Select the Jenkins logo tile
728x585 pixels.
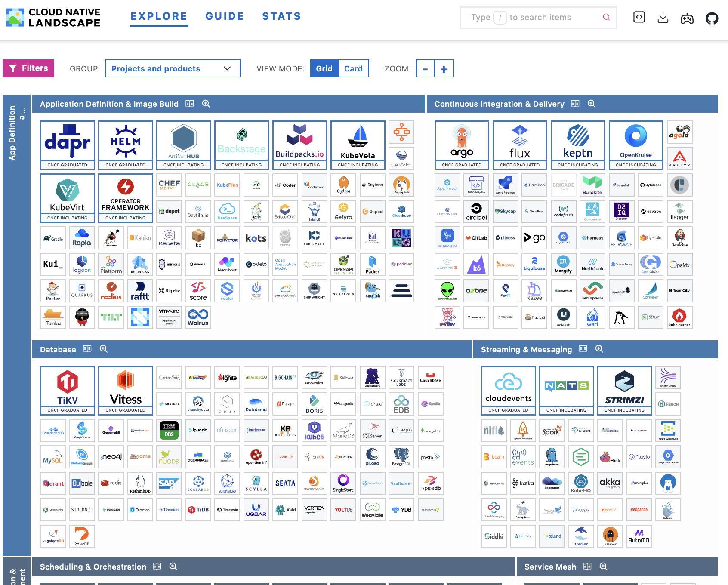[680, 238]
